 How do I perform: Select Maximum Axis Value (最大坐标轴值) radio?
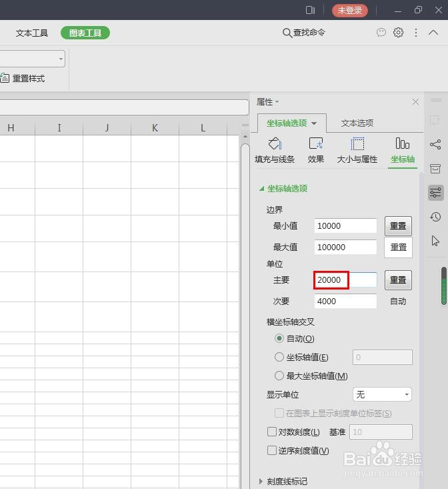(279, 376)
